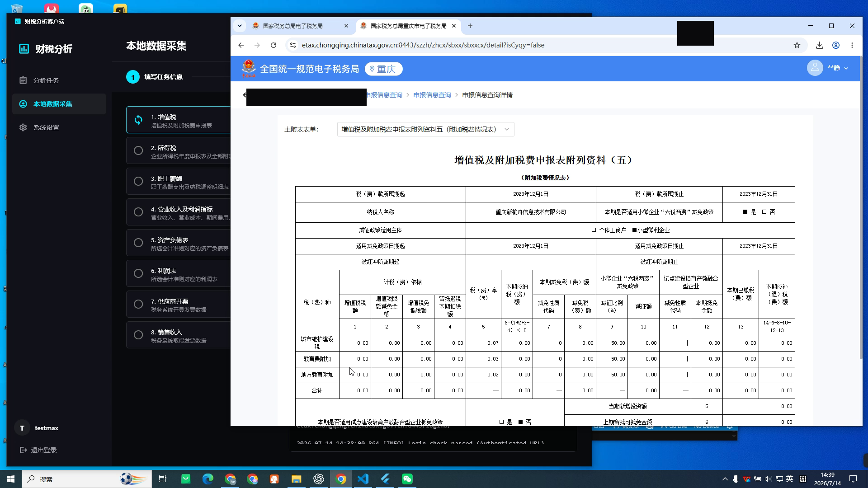Viewport: 868px width, 488px height.
Task: Select the 2. 所得税 radio option
Action: point(138,150)
